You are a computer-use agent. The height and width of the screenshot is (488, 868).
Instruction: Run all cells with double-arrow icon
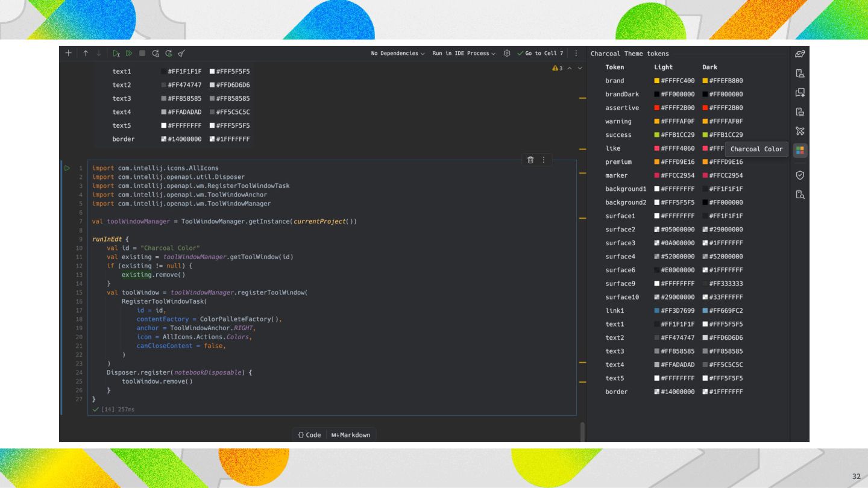128,54
